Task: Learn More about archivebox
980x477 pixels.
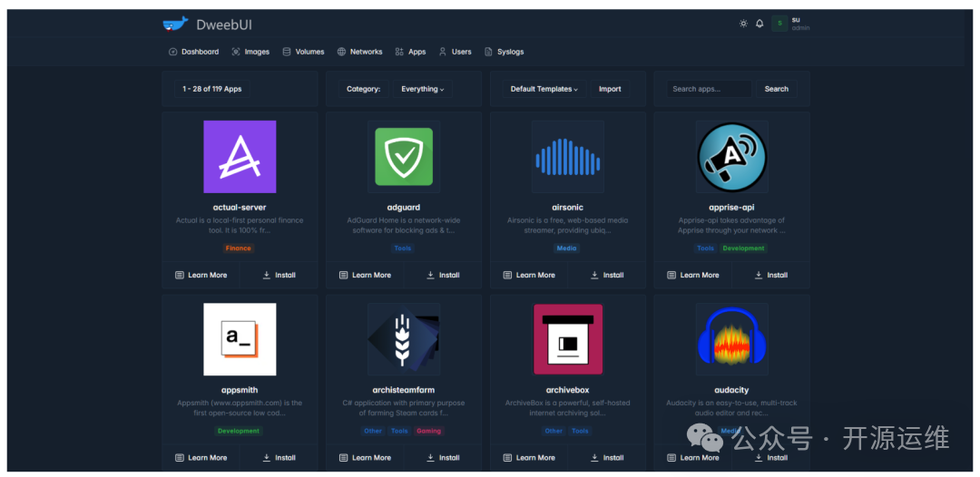Action: click(x=529, y=458)
